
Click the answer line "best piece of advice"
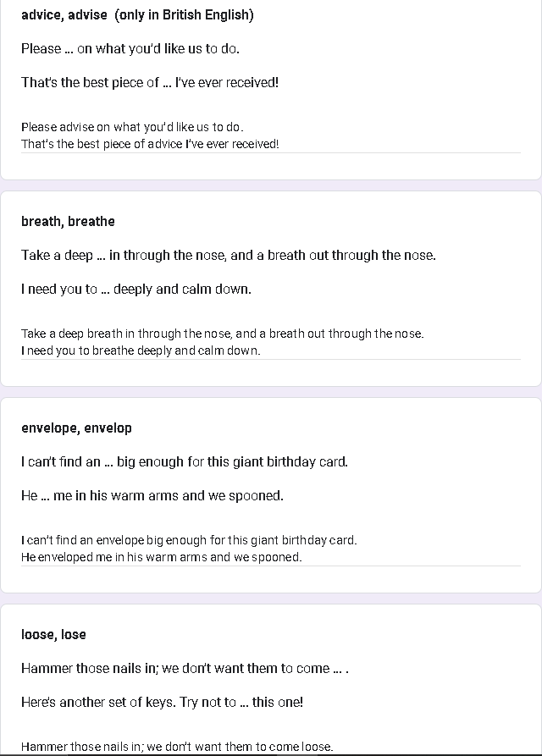coord(150,144)
